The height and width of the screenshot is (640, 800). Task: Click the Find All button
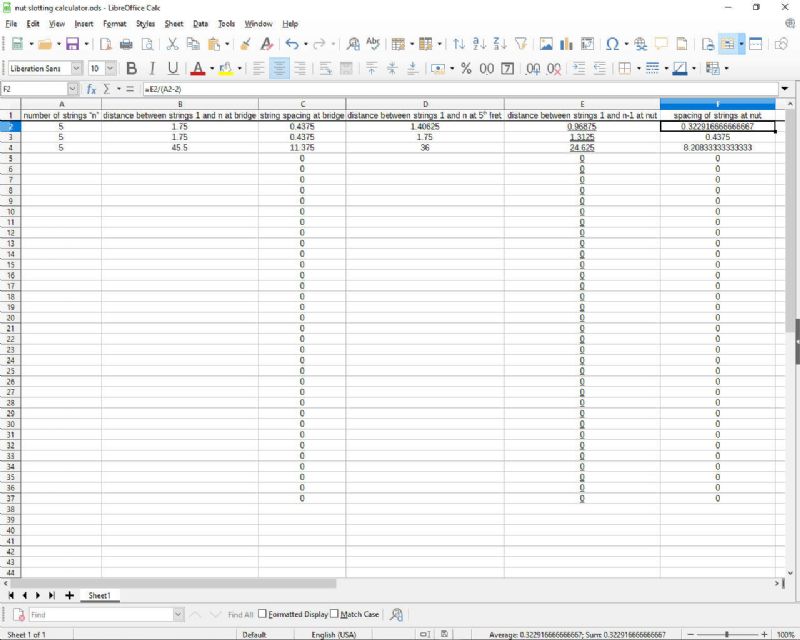240,614
